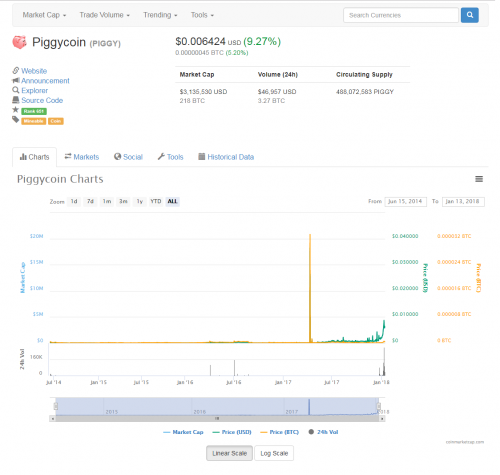
Task: Open the chart hamburger menu icon
Action: 479,179
